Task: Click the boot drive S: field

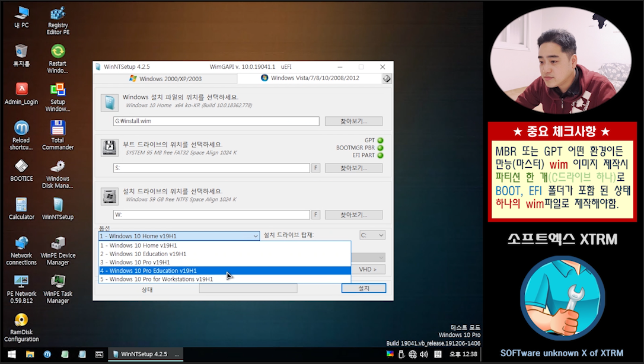Action: (x=212, y=168)
